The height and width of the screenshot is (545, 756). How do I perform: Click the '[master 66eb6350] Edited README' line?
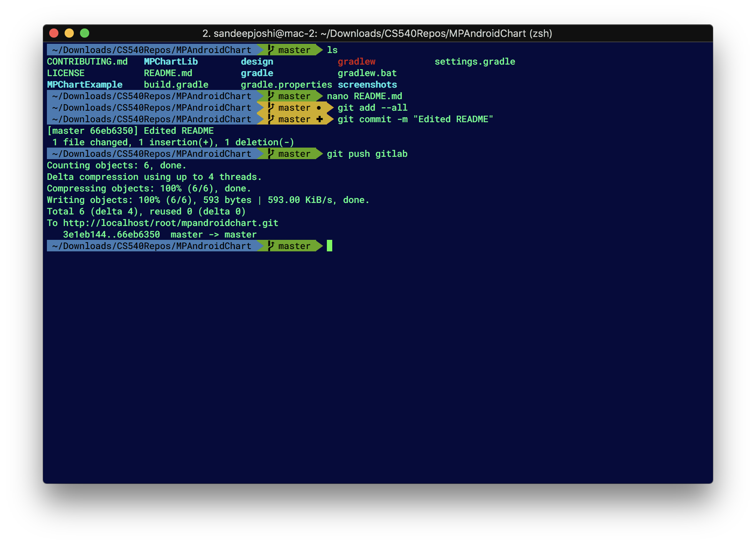pos(130,131)
